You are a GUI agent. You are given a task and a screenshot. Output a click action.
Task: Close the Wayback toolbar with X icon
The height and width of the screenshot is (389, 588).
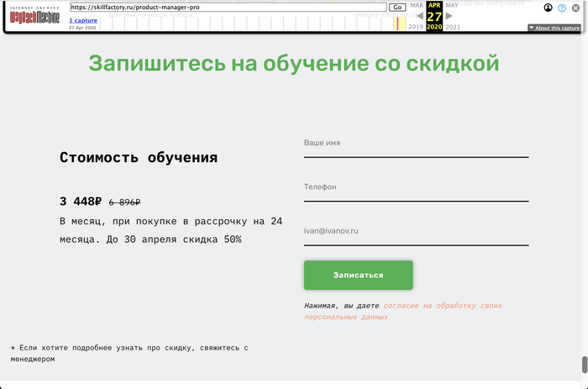click(x=575, y=8)
